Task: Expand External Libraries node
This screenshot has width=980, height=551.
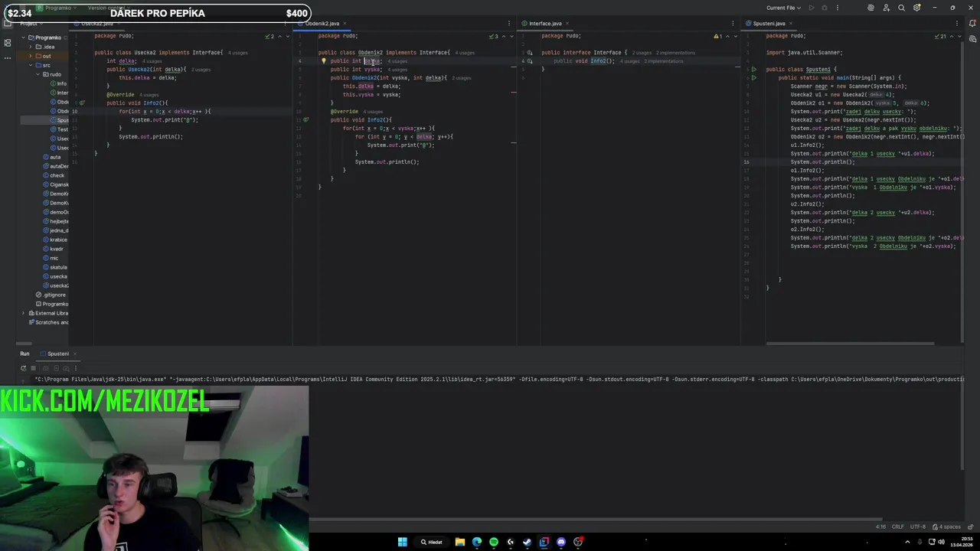Action: [23, 313]
